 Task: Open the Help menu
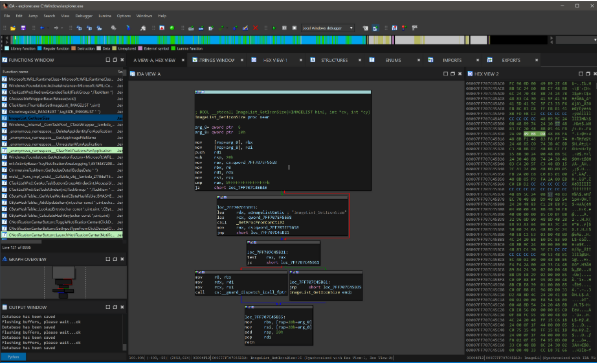coord(162,16)
